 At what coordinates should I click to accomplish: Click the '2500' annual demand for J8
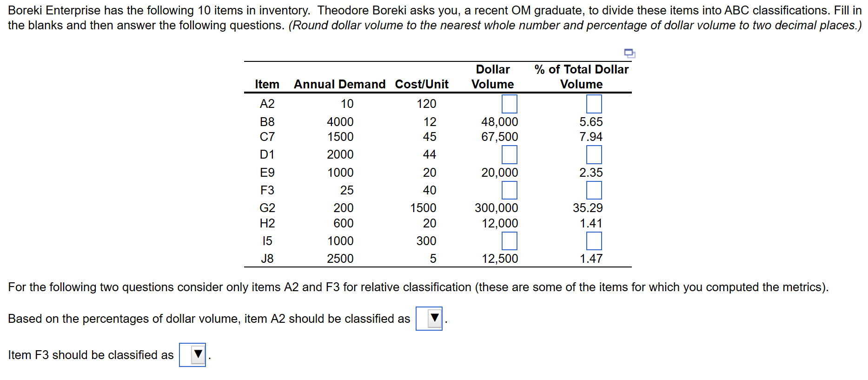(340, 259)
